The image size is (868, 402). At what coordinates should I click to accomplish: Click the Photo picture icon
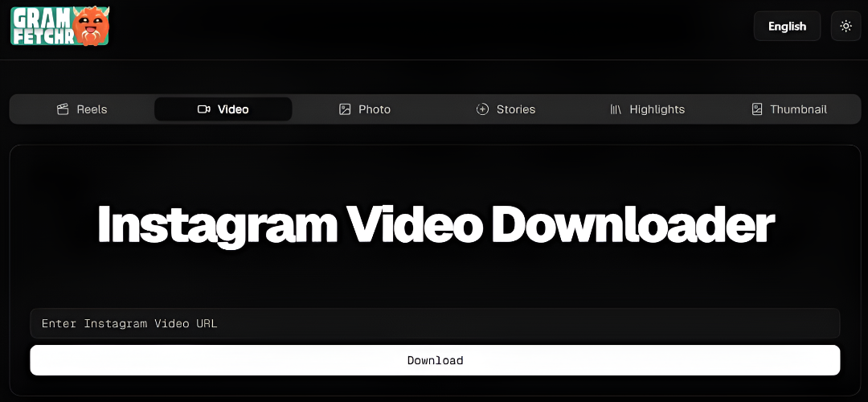(x=345, y=109)
